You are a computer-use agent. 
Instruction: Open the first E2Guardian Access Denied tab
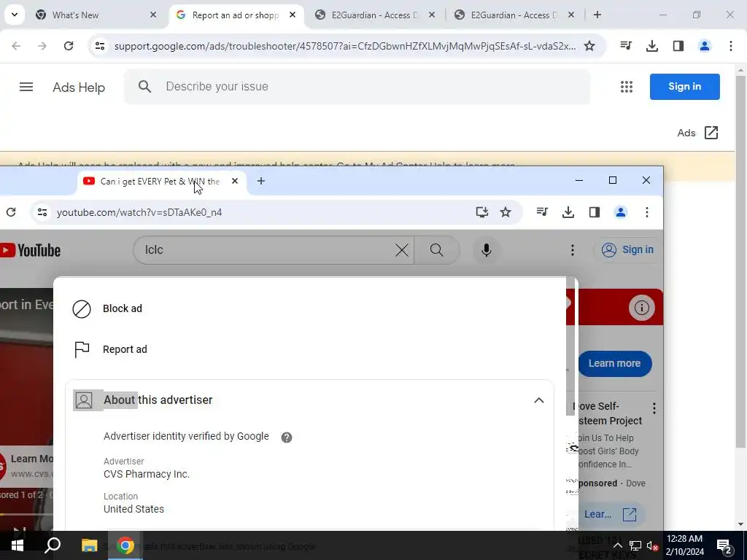(376, 15)
